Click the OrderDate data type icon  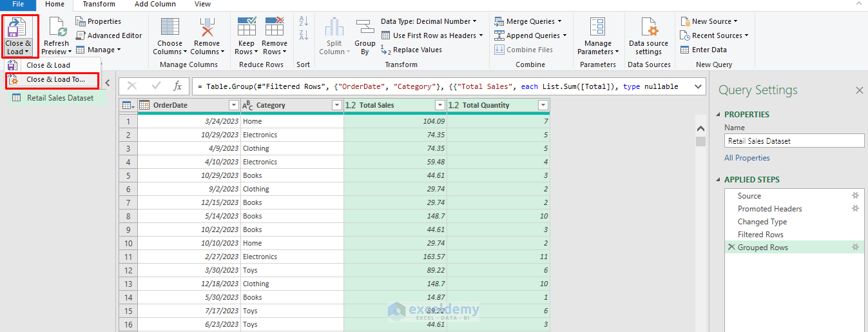[144, 105]
